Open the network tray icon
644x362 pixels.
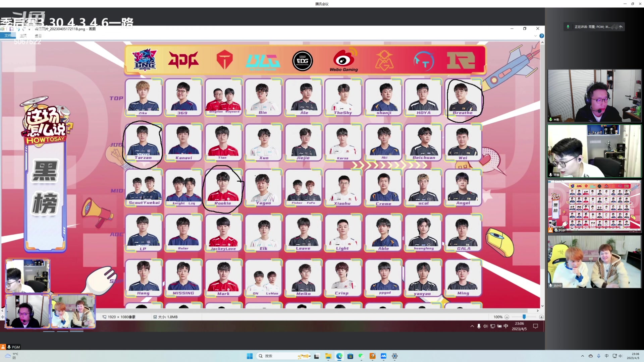pyautogui.click(x=614, y=356)
